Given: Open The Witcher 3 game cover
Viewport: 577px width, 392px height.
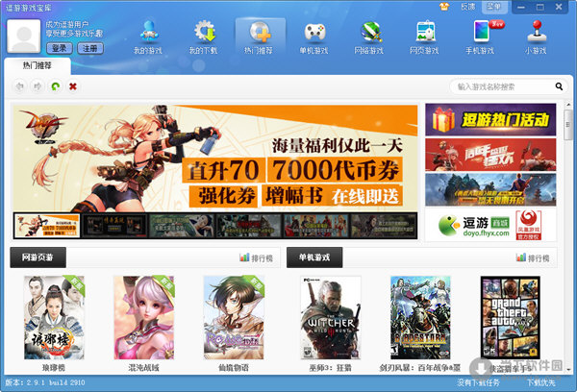Looking at the screenshot, I should (331, 317).
